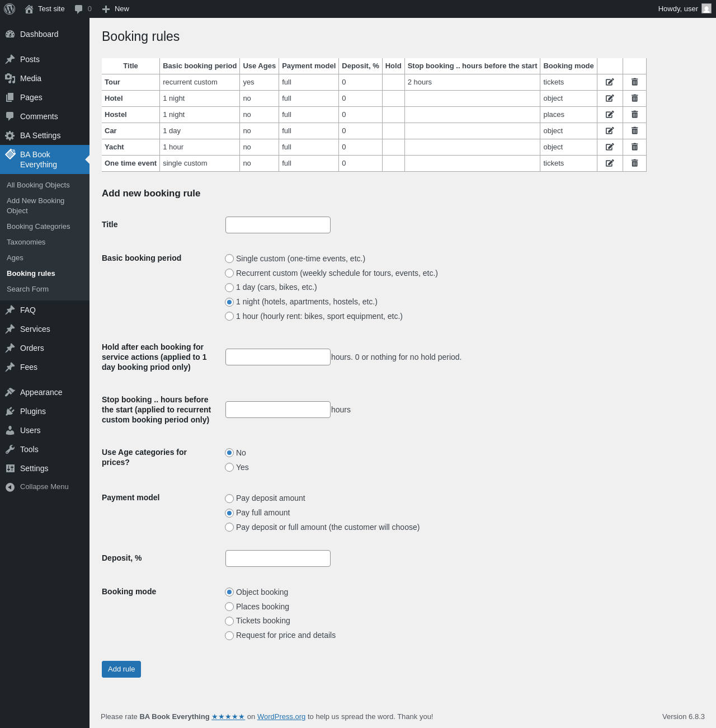Open Ages submenu item
Screen dimensions: 716x728
(x=15, y=258)
